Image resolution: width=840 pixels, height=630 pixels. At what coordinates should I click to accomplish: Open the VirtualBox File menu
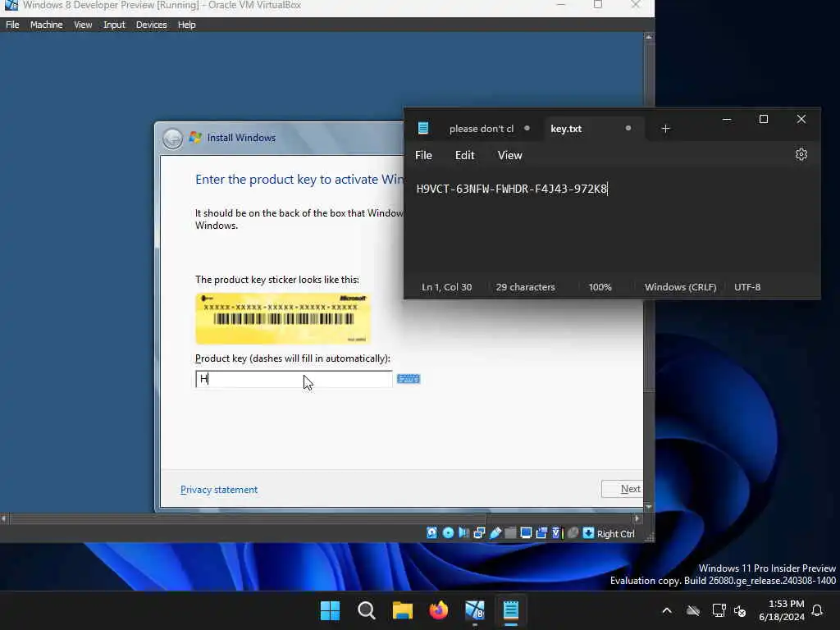[12, 25]
